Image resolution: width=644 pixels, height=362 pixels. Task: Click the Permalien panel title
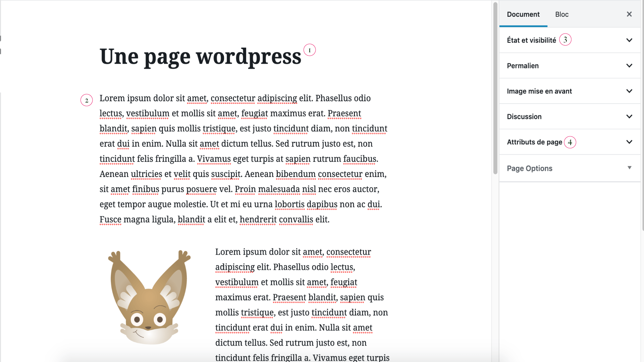523,66
